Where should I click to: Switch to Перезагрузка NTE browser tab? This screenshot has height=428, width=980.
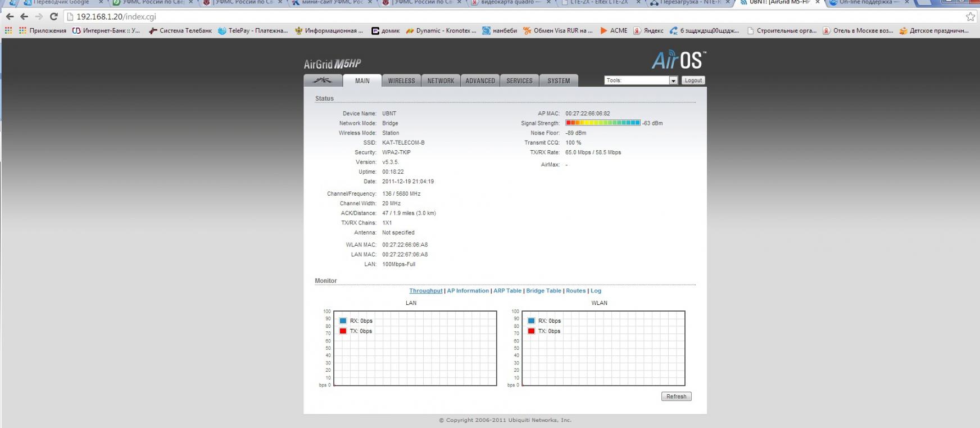click(x=689, y=3)
